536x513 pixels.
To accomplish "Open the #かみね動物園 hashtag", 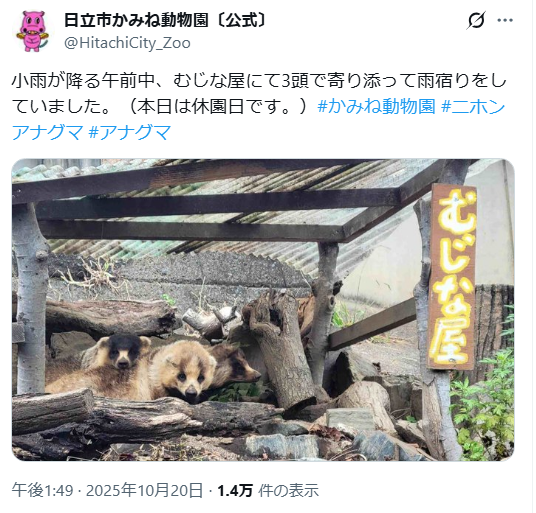I will pos(376,106).
